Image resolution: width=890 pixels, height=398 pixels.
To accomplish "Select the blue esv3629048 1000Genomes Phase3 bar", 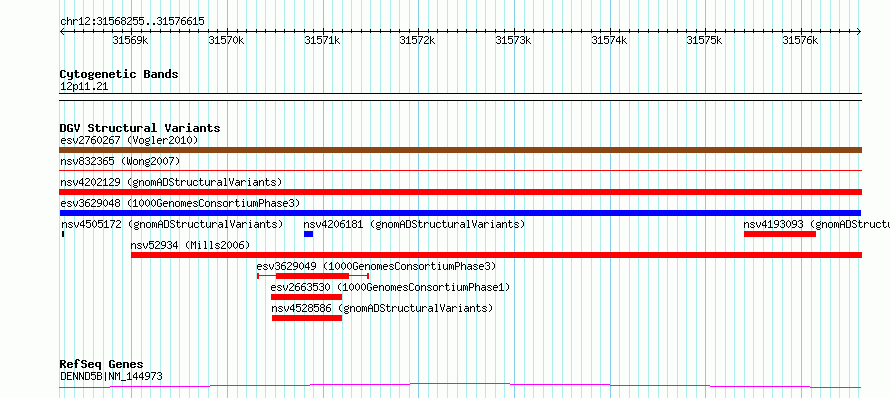I will click(460, 213).
